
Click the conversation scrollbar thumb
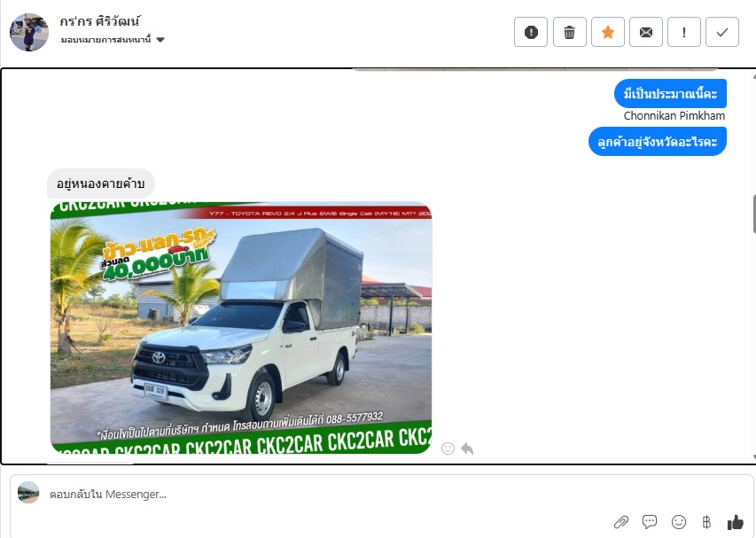pyautogui.click(x=753, y=214)
